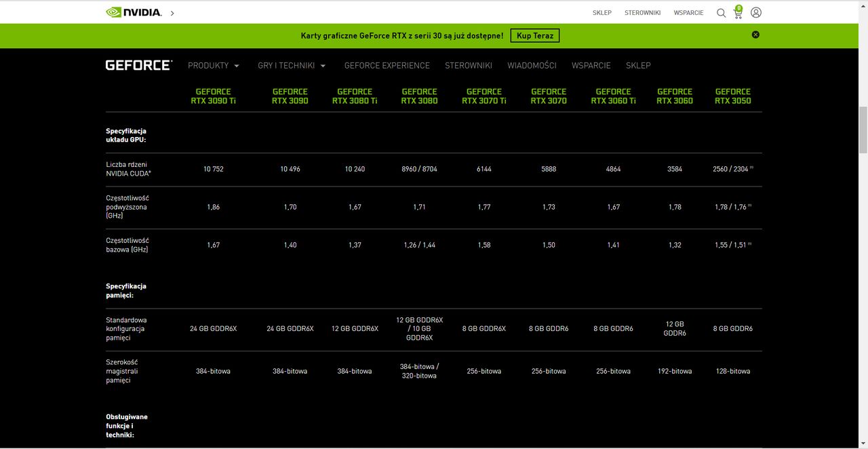868x449 pixels.
Task: Open WSPARCIE in GeForce nav bar
Action: point(591,66)
